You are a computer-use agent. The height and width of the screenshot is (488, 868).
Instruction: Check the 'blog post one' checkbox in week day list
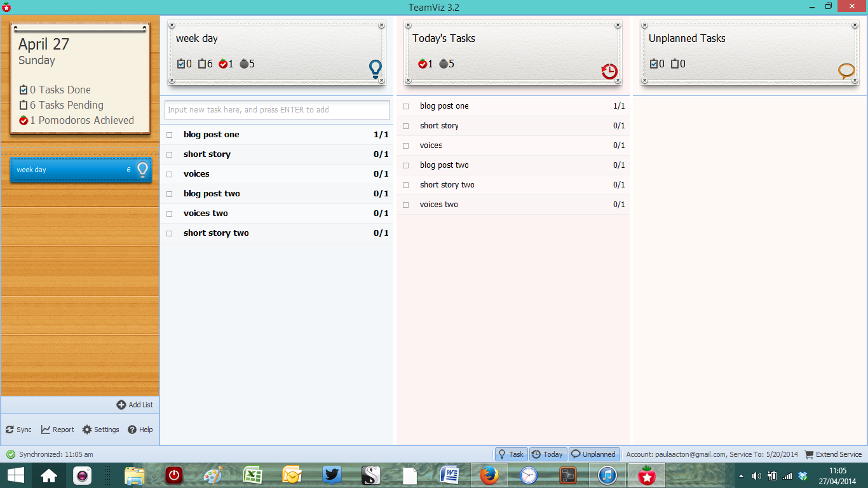click(x=170, y=135)
